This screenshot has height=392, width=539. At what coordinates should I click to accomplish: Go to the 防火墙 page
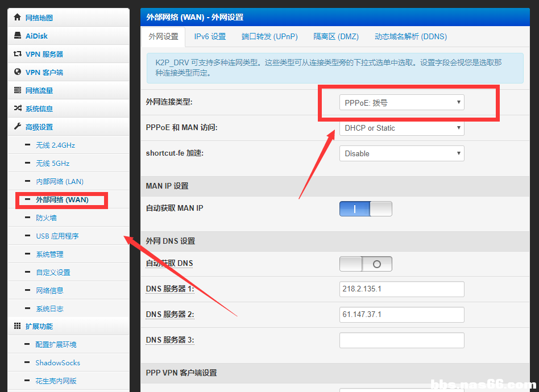click(46, 218)
